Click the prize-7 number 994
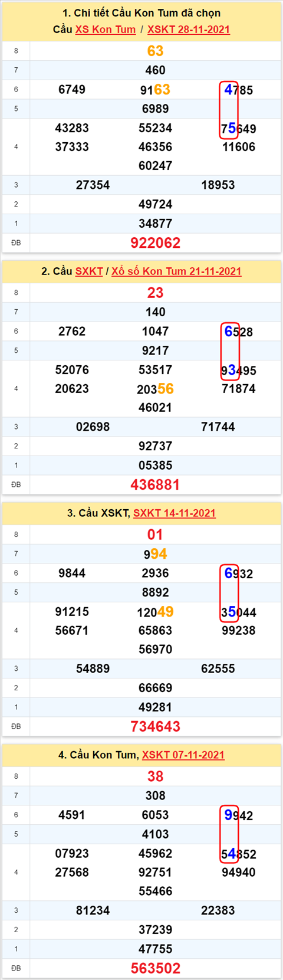The height and width of the screenshot is (980, 283). (156, 554)
